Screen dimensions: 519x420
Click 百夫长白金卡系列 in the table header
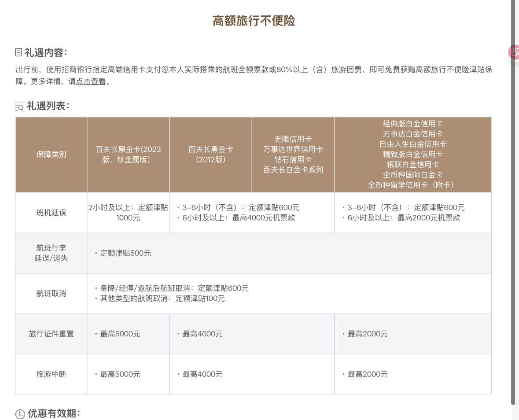pyautogui.click(x=293, y=170)
